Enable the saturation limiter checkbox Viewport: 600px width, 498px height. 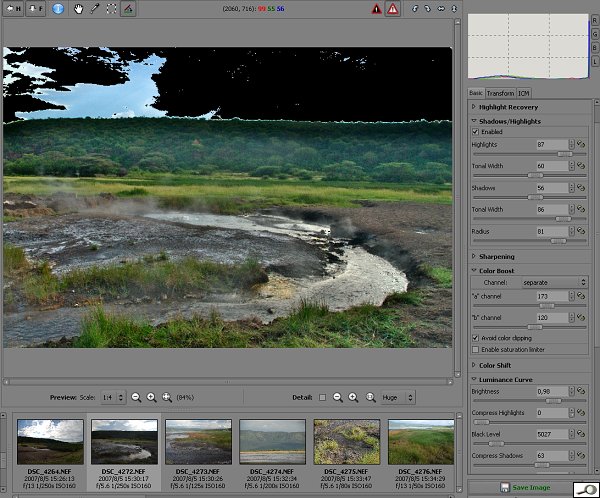click(475, 349)
